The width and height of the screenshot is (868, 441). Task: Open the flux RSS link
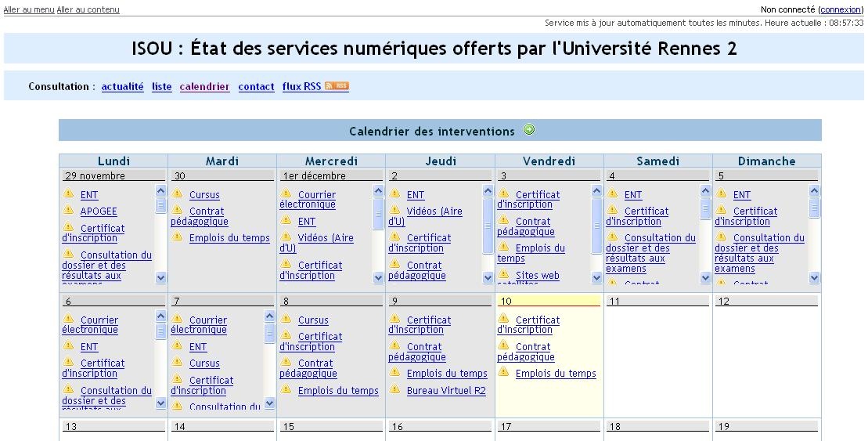(302, 87)
